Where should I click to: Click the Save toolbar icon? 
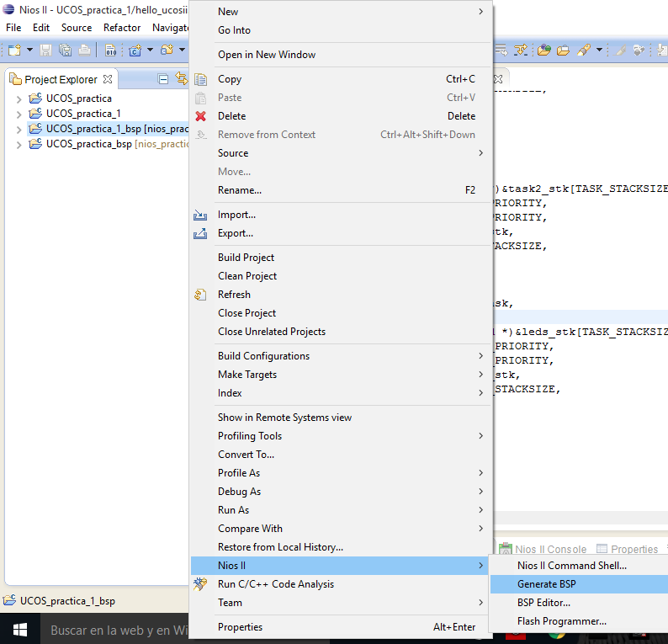coord(45,51)
